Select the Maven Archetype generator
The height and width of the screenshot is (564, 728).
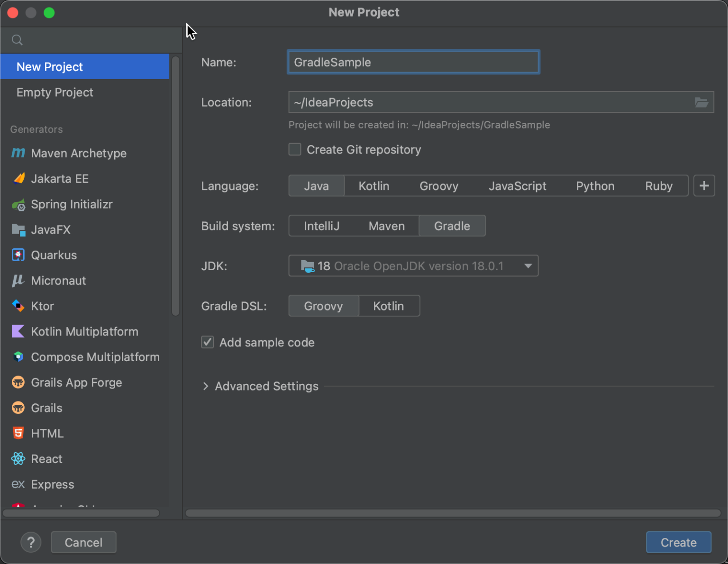[x=78, y=153]
